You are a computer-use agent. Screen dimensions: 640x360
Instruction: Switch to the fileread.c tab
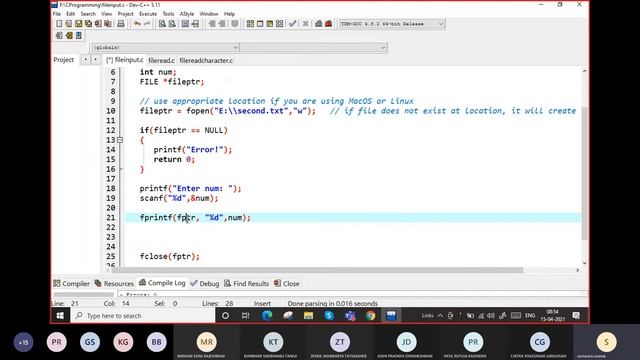[x=161, y=60]
